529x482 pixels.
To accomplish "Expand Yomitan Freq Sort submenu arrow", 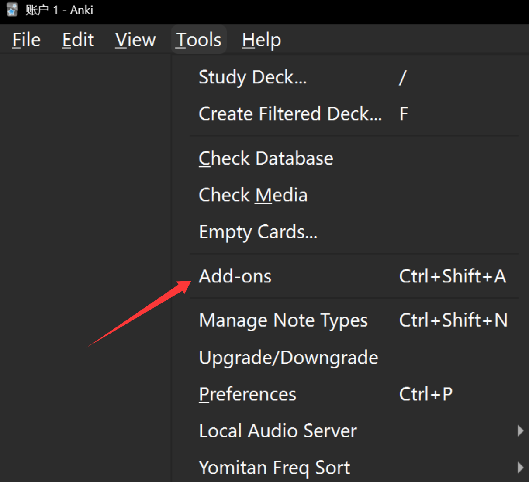I will [x=521, y=467].
